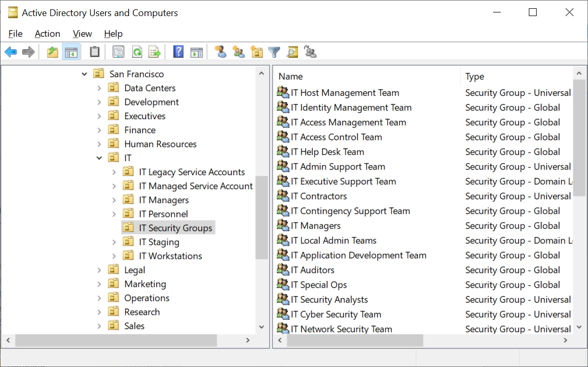
Task: Select the IT Auditors group
Action: 313,270
